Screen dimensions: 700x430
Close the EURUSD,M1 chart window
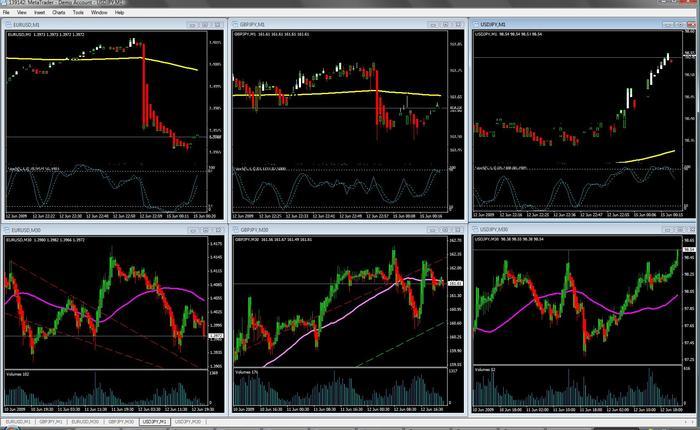(x=217, y=25)
